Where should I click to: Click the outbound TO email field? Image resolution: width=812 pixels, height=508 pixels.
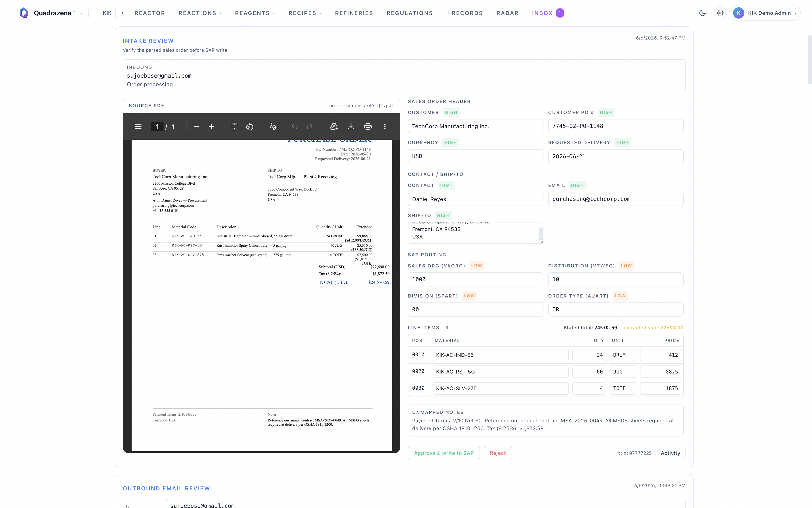tap(426, 504)
